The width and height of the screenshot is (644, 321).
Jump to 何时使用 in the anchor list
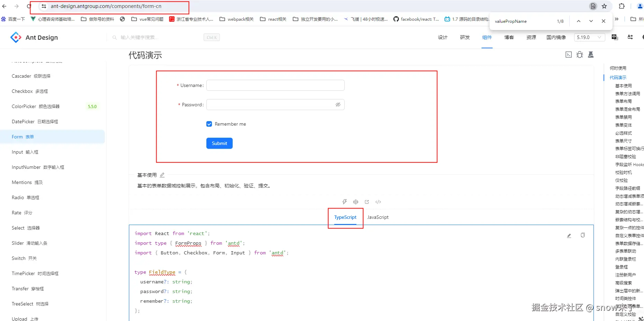point(618,68)
